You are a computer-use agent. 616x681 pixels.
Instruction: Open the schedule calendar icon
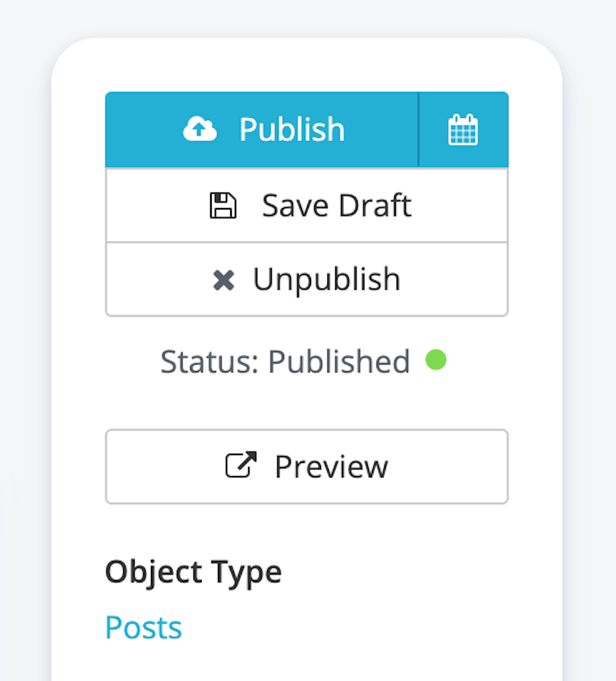463,129
